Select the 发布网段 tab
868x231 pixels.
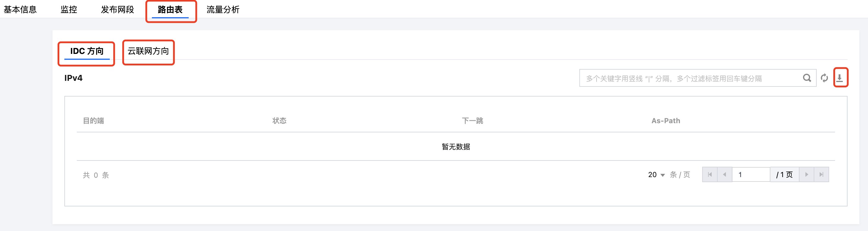[x=117, y=9]
